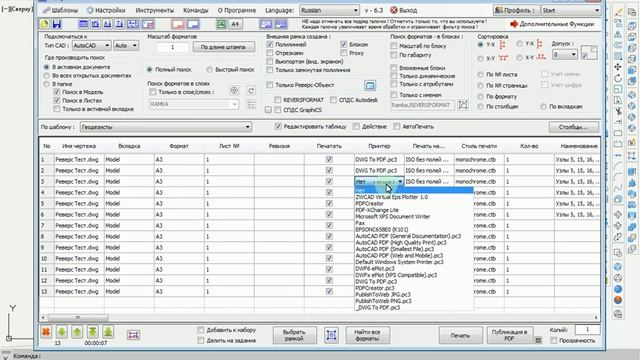The width and height of the screenshot is (640, 360).
Task: Click По длине штампа button
Action: pyautogui.click(x=223, y=47)
